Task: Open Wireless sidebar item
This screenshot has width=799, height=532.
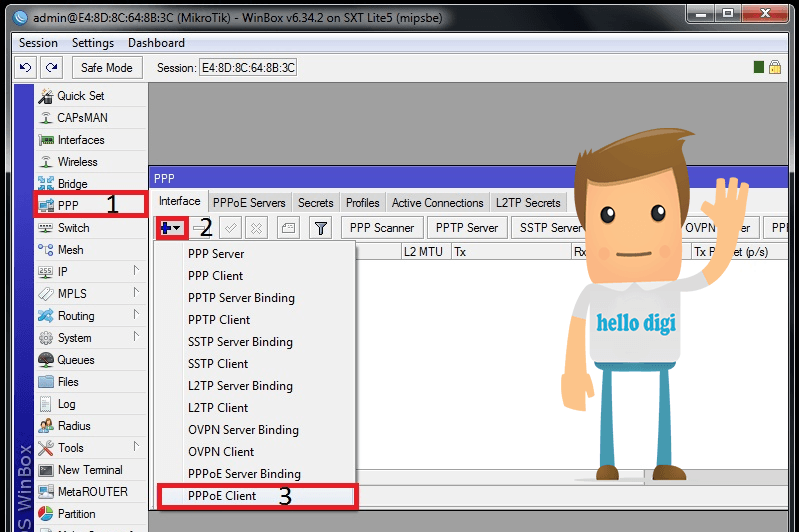Action: click(x=91, y=162)
